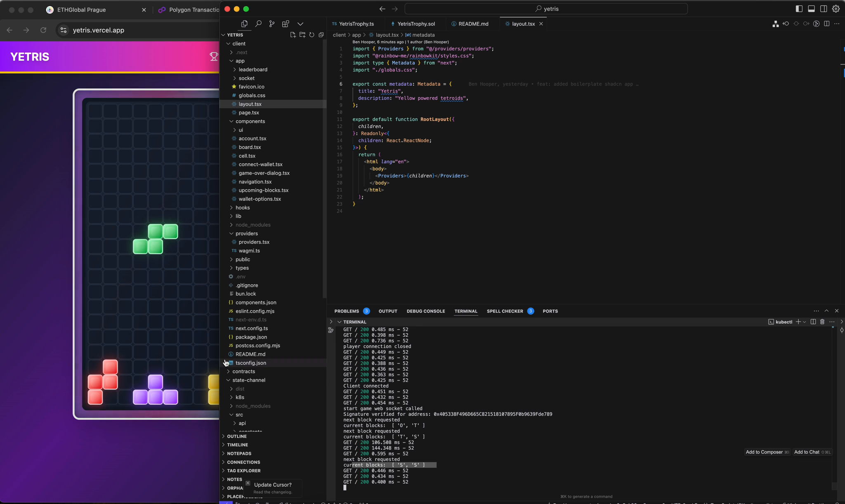Open editor More Actions ellipsis
This screenshot has width=845, height=504.
pos(837,24)
